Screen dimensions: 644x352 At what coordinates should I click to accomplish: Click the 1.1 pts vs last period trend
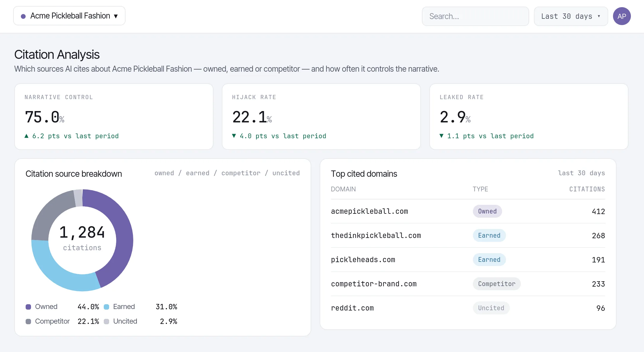[487, 136]
